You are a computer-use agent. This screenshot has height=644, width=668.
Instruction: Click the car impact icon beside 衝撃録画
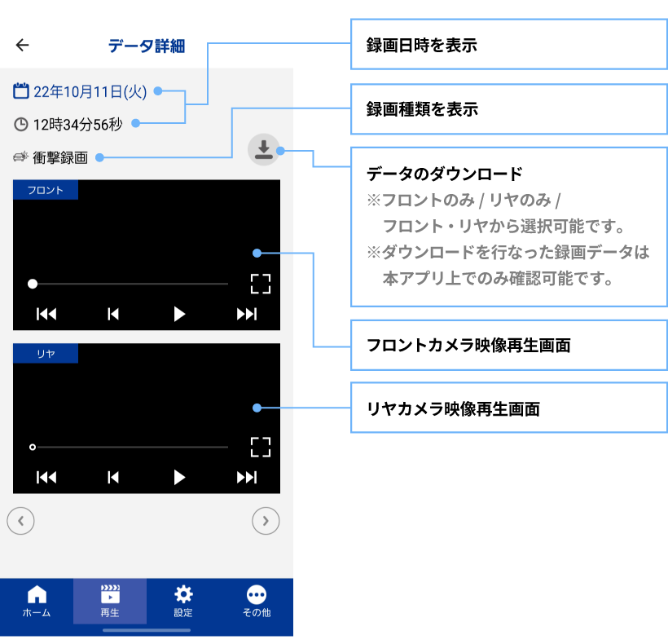(x=20, y=157)
